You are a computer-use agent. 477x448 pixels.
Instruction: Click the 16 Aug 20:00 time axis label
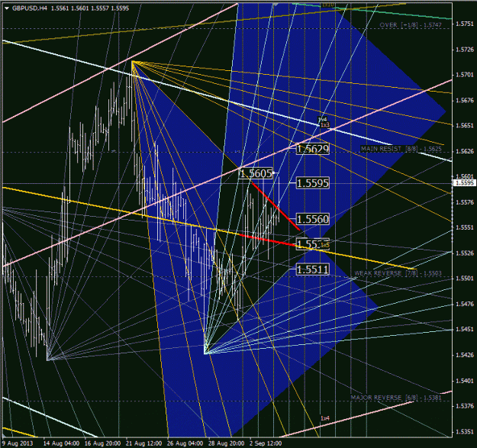102,443
